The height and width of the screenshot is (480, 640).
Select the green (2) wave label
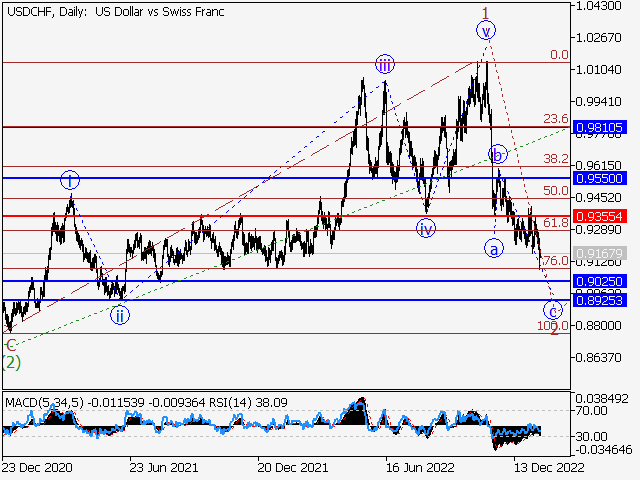[11, 362]
